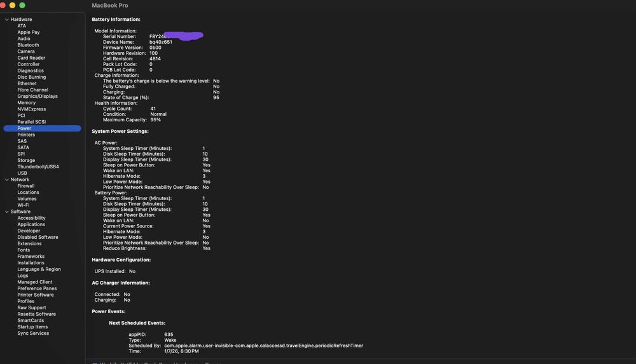This screenshot has width=636, height=364.
Task: Collapse the Software section disclosure triangle
Action: coord(7,212)
